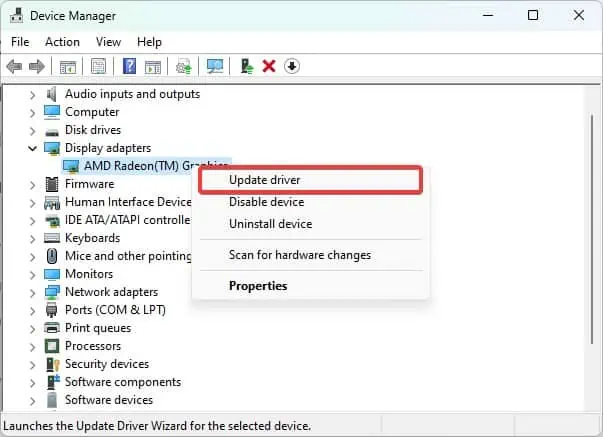The width and height of the screenshot is (603, 437).
Task: Select the Ports (COM & LPT) label
Action: pos(115,310)
